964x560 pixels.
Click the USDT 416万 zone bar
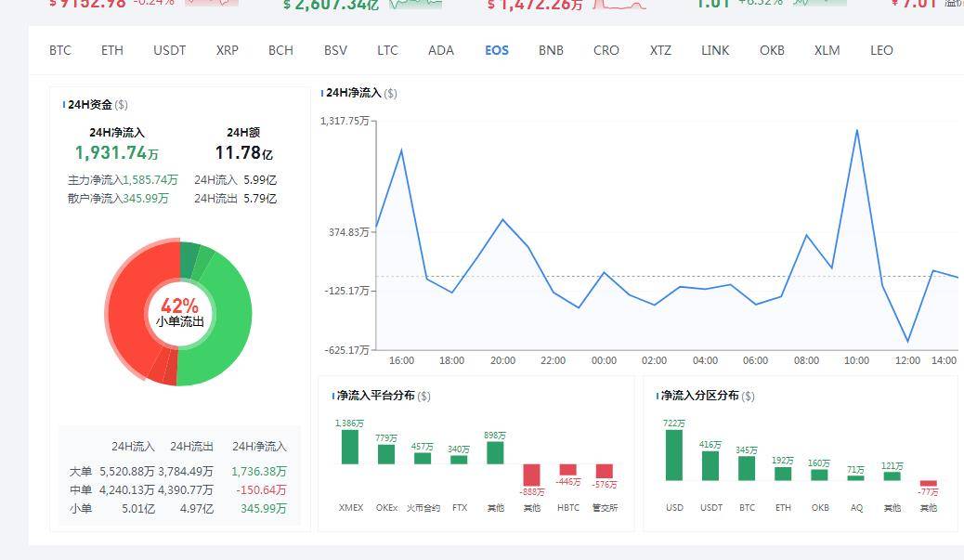(x=710, y=466)
